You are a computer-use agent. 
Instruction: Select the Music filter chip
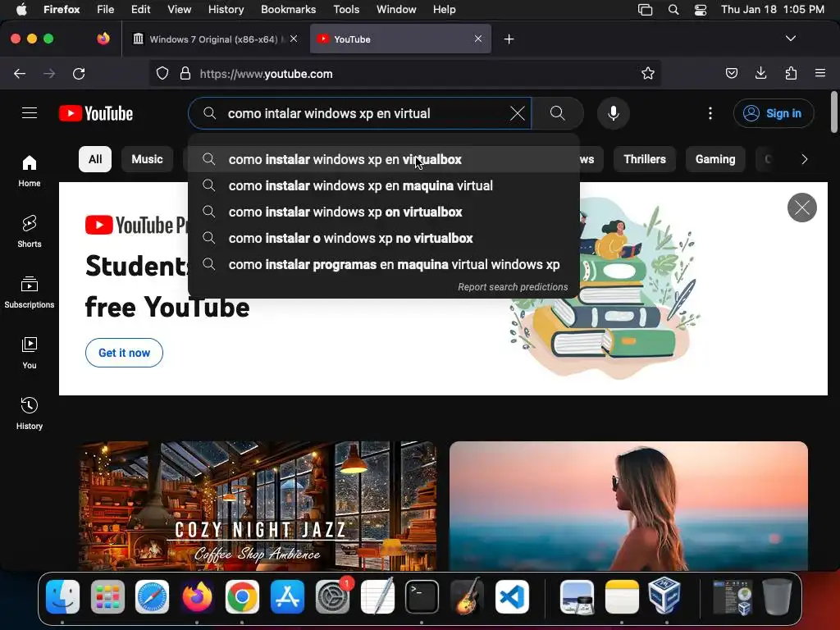pyautogui.click(x=147, y=159)
